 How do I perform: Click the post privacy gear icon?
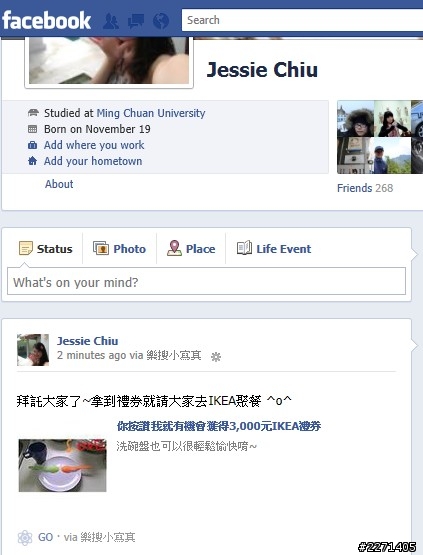[x=216, y=357]
